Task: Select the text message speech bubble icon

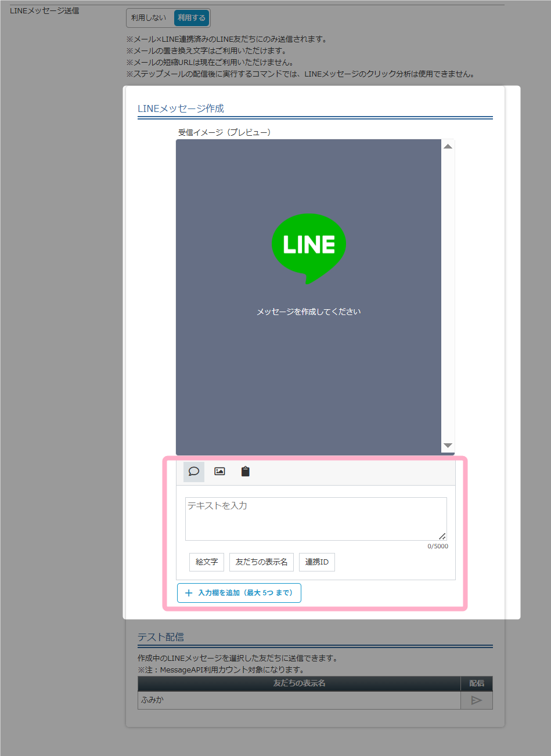Action: tap(194, 472)
